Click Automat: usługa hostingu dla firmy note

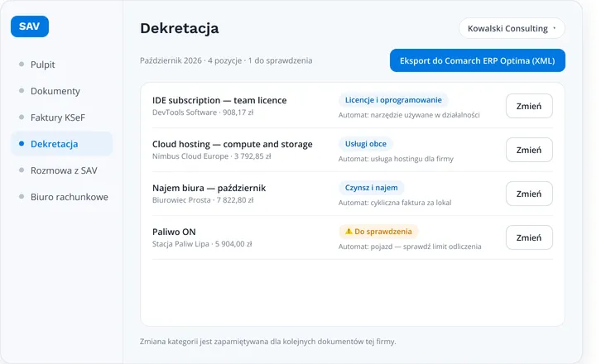pyautogui.click(x=397, y=159)
